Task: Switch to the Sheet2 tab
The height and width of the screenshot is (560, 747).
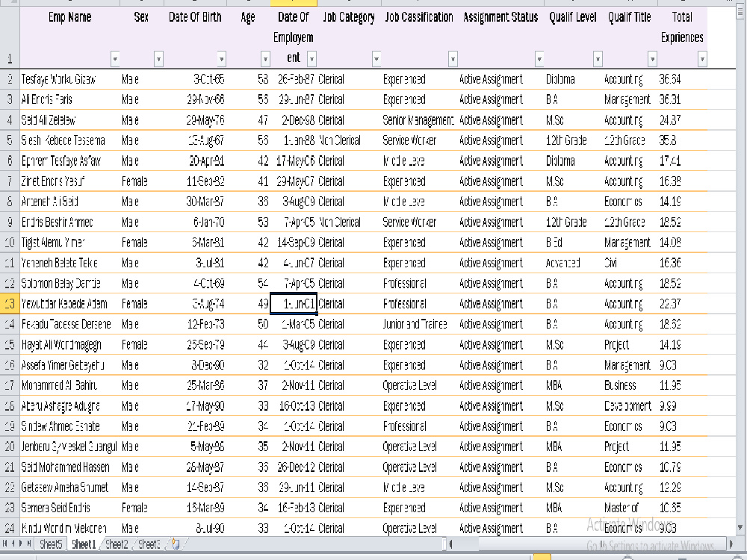Action: point(117,544)
